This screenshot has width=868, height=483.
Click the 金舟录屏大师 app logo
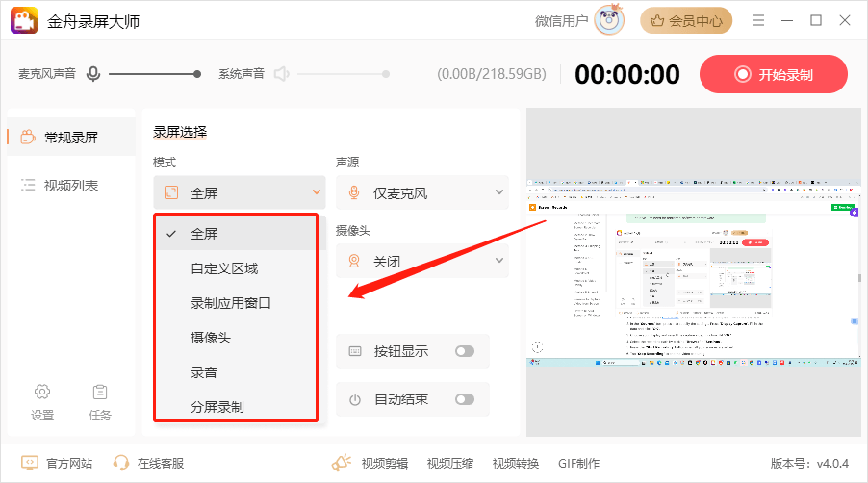[24, 20]
